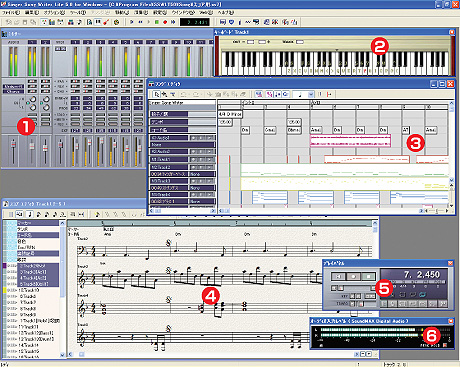Select the quarter note tool in score editor
The height and width of the screenshot is (367, 460).
(x=30, y=214)
